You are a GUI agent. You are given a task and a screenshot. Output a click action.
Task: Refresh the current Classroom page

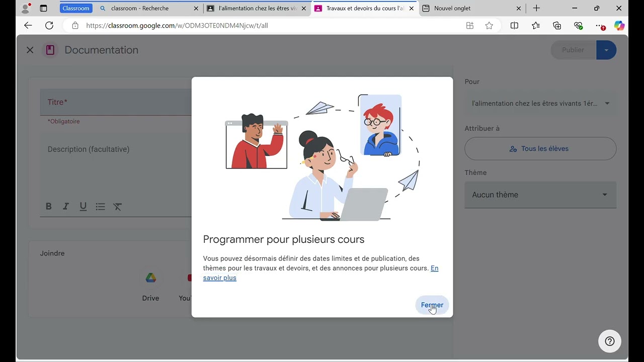click(49, 26)
